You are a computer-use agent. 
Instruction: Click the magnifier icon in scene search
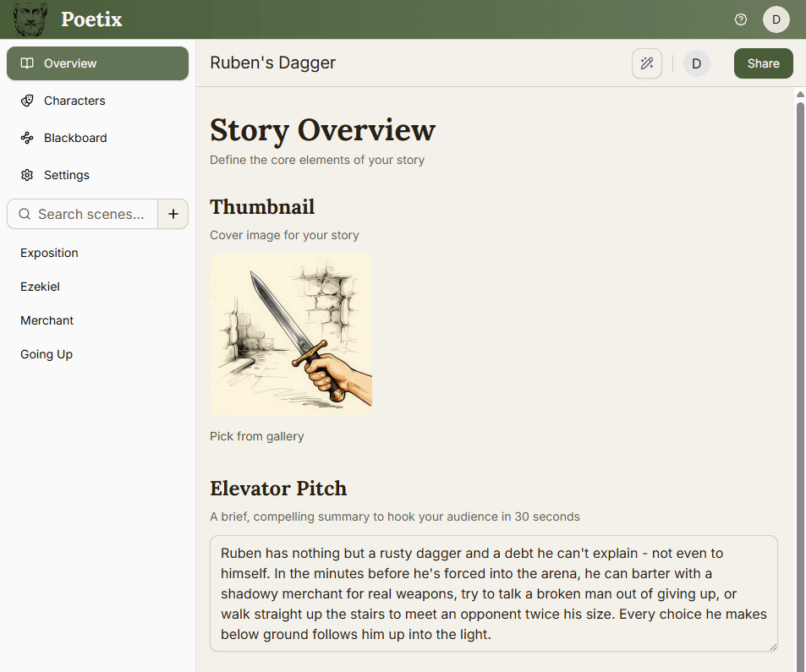25,214
